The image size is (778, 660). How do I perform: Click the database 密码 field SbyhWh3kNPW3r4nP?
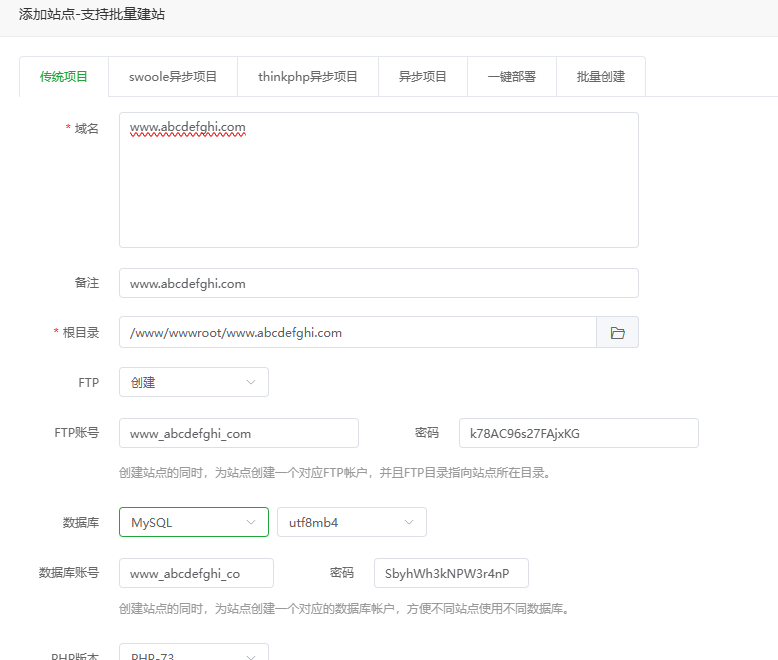451,573
